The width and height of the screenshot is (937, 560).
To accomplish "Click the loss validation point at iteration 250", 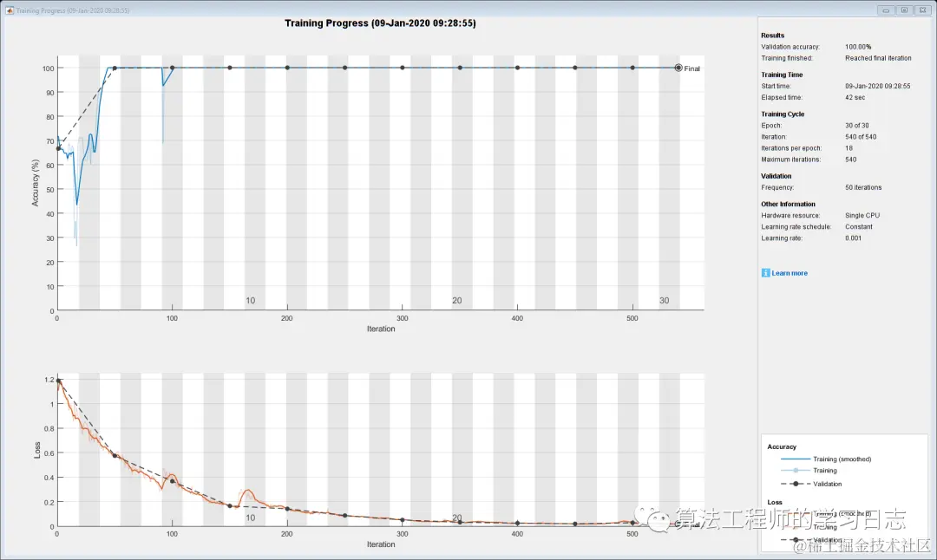I will tap(344, 515).
